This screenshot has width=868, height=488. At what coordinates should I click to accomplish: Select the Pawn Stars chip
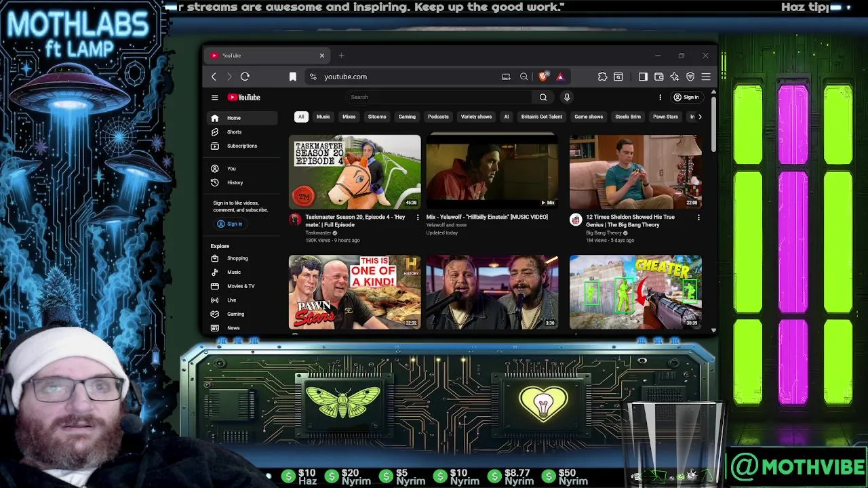point(665,117)
